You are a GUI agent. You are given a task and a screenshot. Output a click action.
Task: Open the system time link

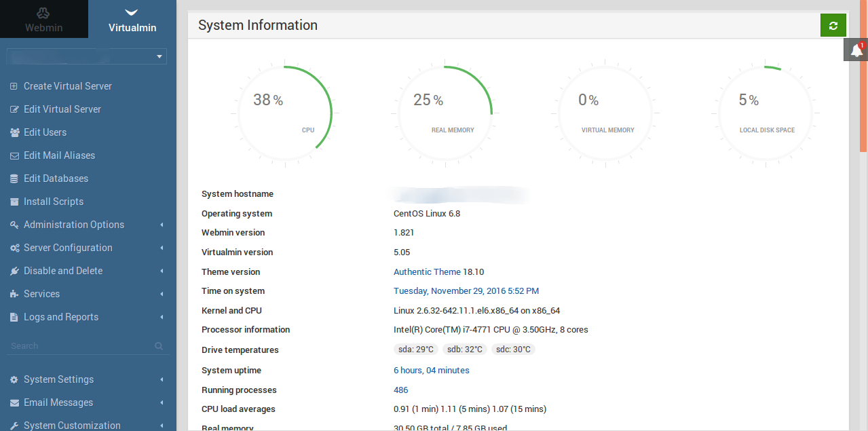click(466, 291)
